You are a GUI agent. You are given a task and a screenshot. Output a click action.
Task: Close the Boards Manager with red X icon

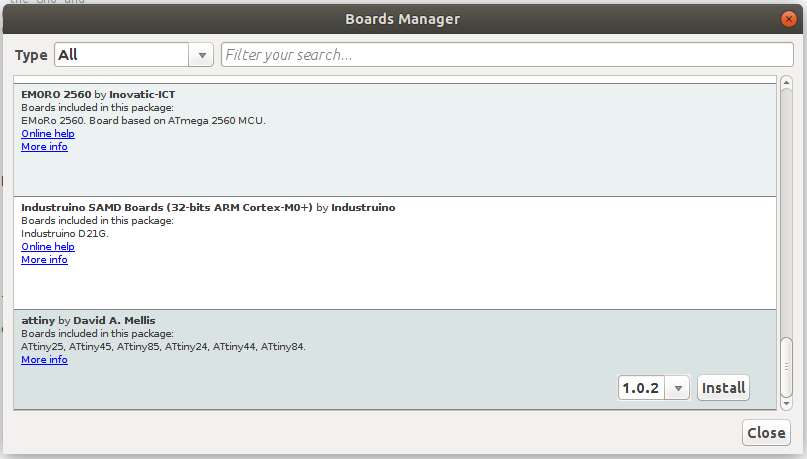tap(788, 19)
